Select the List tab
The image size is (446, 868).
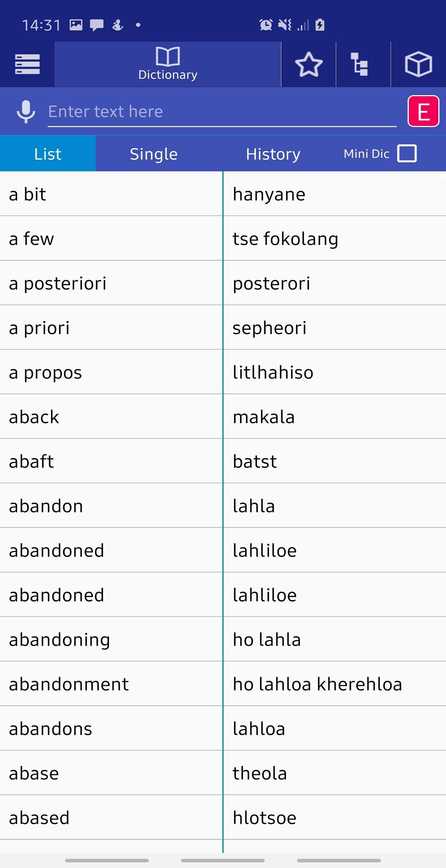48,154
